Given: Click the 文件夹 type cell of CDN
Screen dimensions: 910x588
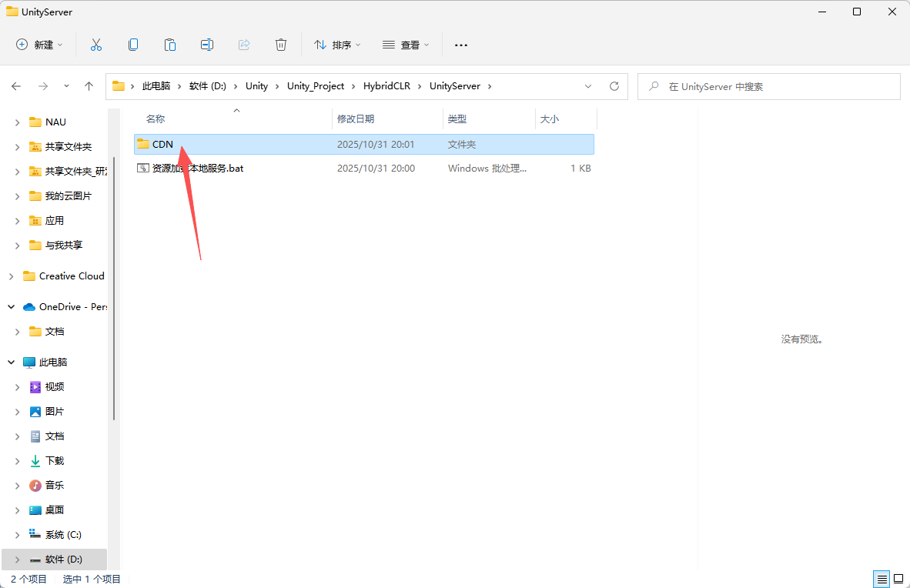Looking at the screenshot, I should (462, 145).
